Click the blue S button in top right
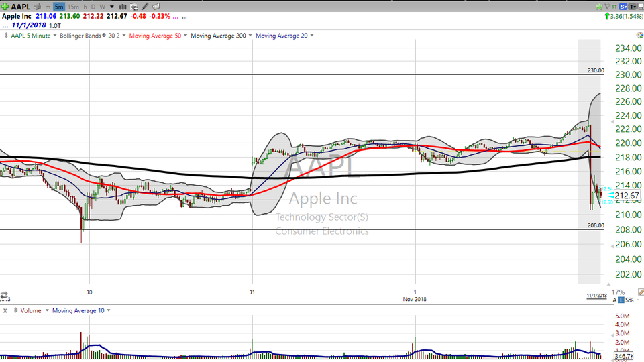644x362 pixels. click(x=623, y=6)
